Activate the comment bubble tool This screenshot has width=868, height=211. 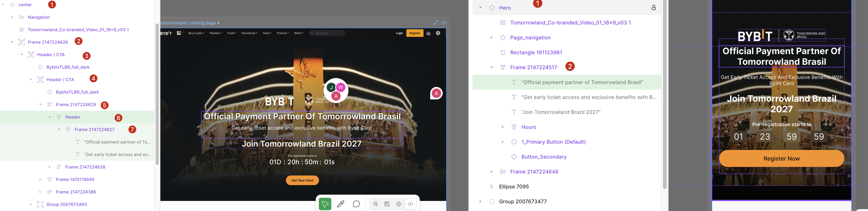(356, 204)
